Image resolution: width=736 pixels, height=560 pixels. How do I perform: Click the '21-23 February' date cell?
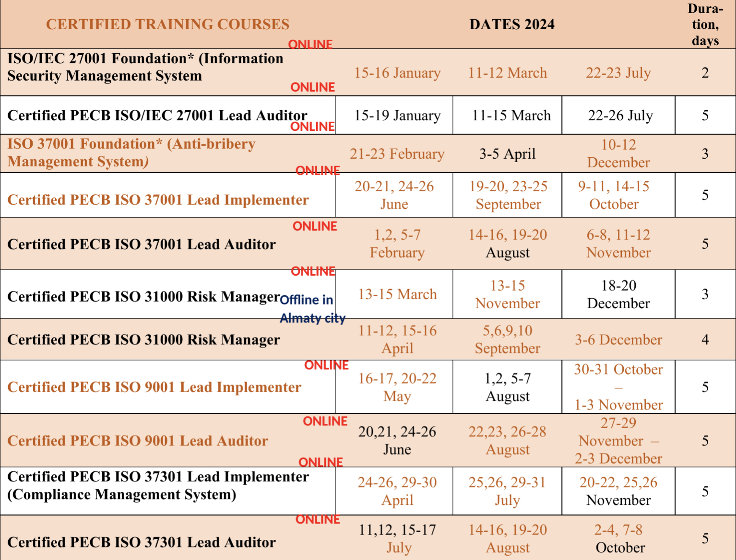pyautogui.click(x=397, y=154)
